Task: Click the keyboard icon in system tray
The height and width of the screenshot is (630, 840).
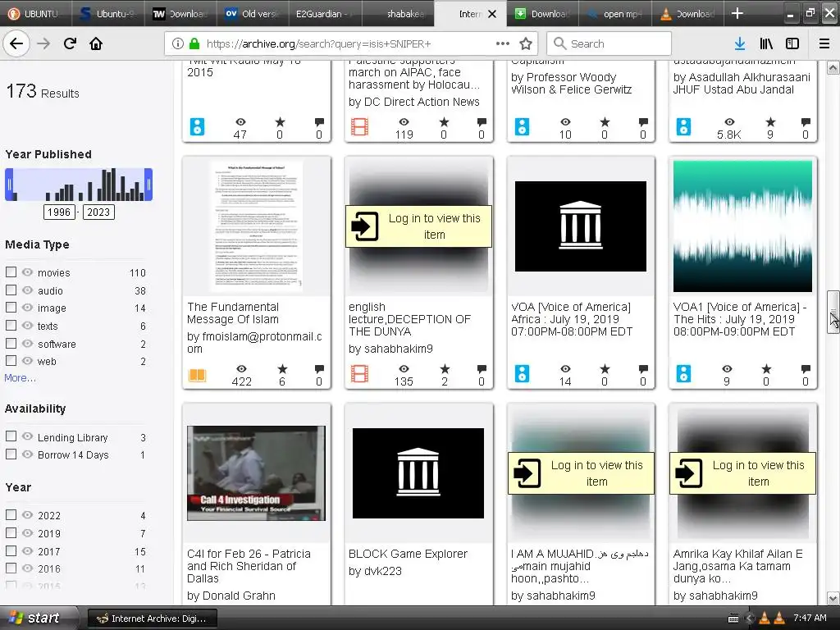Action: point(733,619)
